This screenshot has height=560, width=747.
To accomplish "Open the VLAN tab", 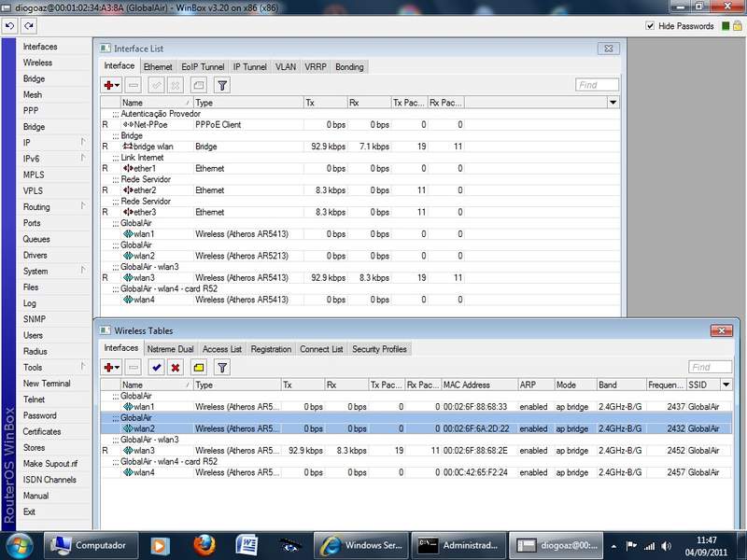I will [286, 66].
